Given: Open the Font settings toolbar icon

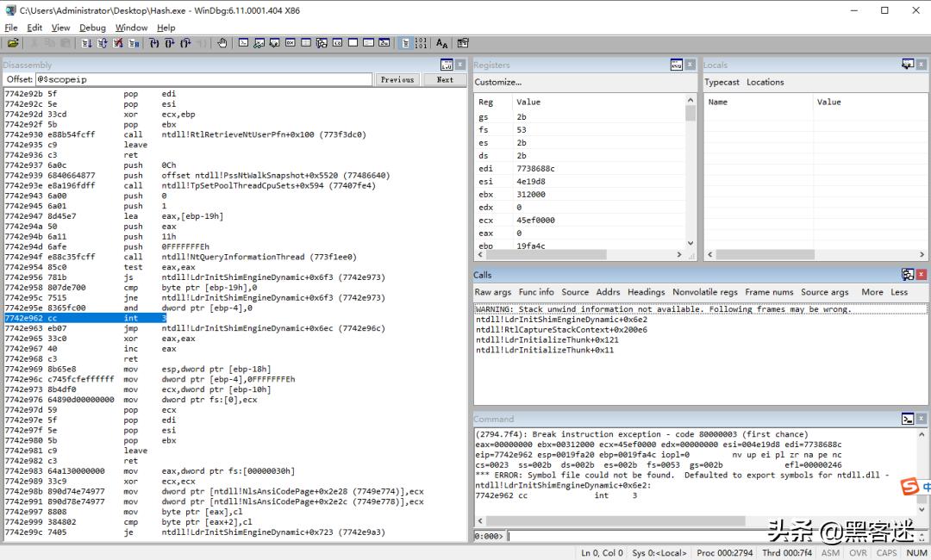Looking at the screenshot, I should pyautogui.click(x=441, y=43).
